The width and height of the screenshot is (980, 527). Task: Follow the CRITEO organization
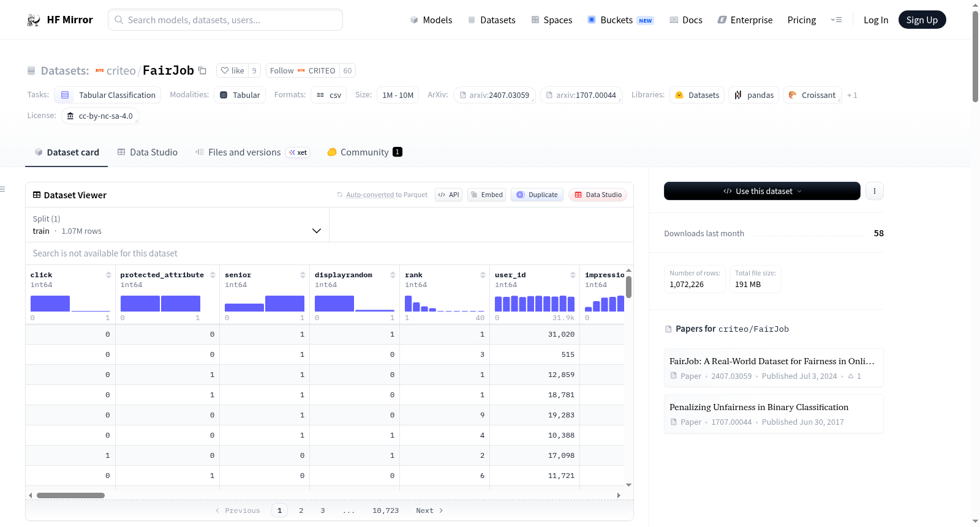coord(303,70)
